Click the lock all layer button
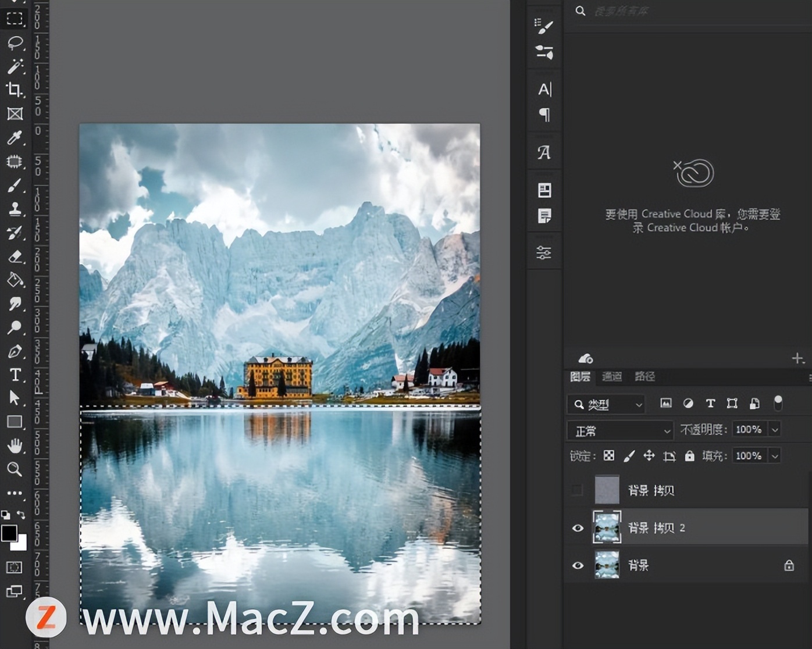 (x=689, y=456)
